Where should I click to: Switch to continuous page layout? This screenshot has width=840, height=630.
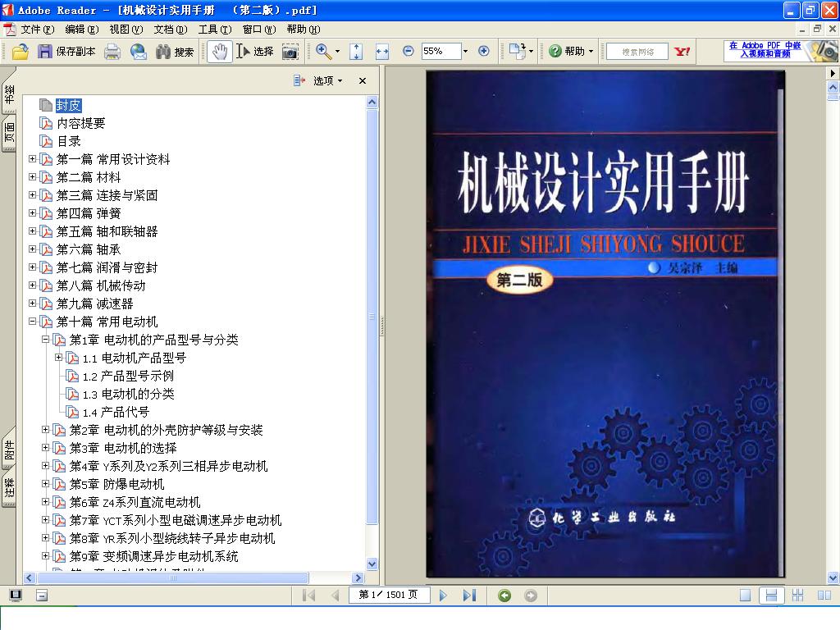pos(771,596)
